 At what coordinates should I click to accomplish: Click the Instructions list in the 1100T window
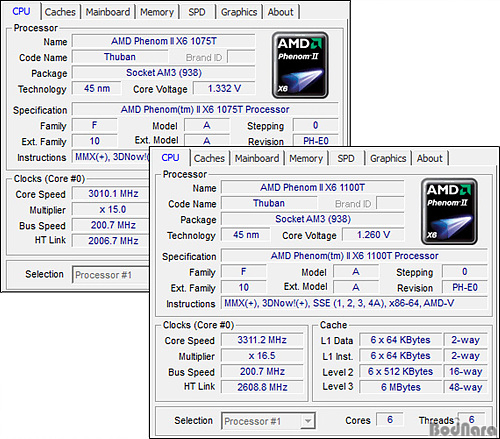pyautogui.click(x=354, y=303)
